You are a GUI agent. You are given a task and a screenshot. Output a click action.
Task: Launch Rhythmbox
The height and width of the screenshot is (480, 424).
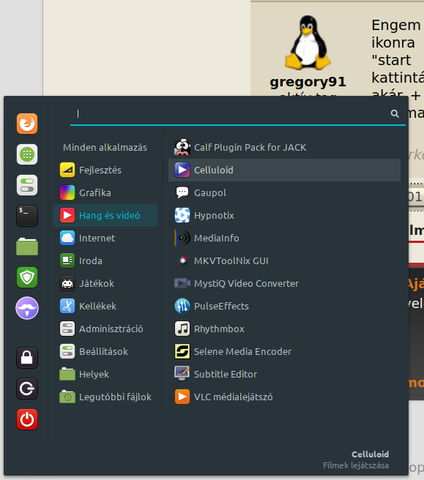point(284,329)
